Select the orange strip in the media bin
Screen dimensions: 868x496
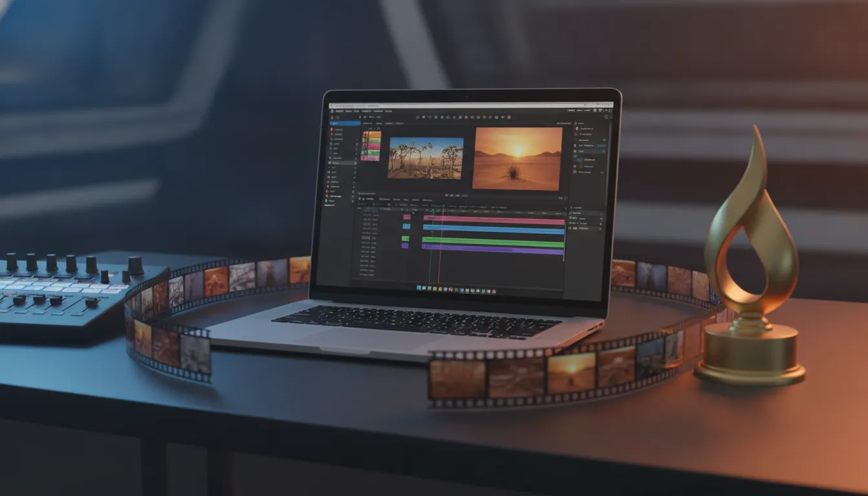click(371, 135)
